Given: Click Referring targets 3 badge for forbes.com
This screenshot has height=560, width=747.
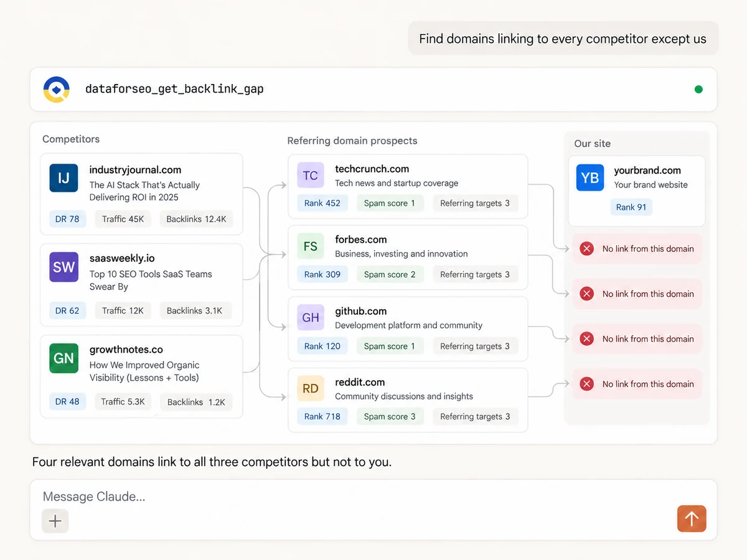Looking at the screenshot, I should [x=475, y=274].
